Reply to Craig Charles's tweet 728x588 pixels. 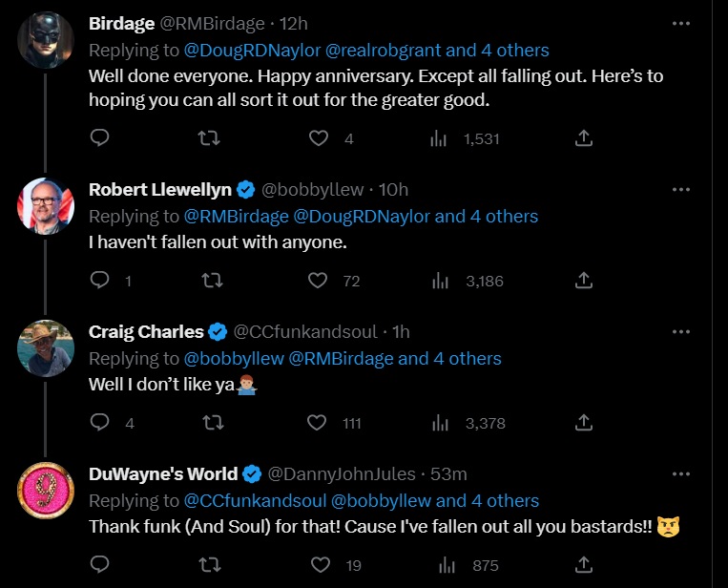click(x=100, y=423)
